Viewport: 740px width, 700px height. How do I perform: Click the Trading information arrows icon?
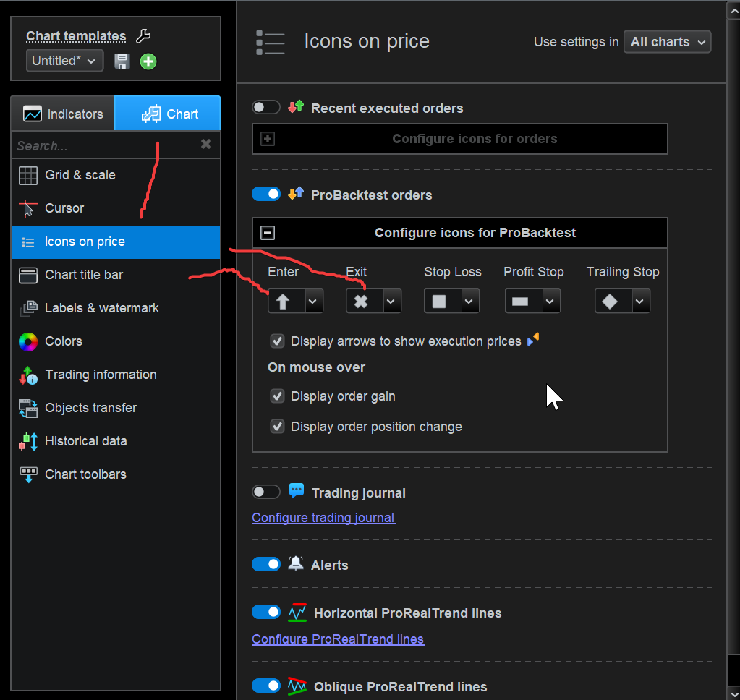click(x=27, y=375)
